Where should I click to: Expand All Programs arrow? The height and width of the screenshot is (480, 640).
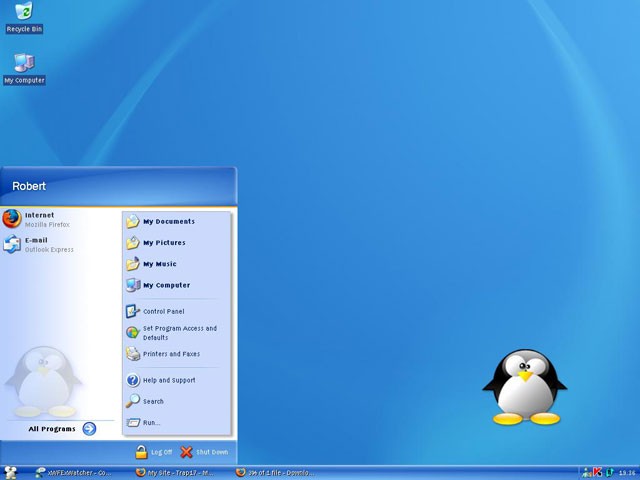pyautogui.click(x=89, y=429)
